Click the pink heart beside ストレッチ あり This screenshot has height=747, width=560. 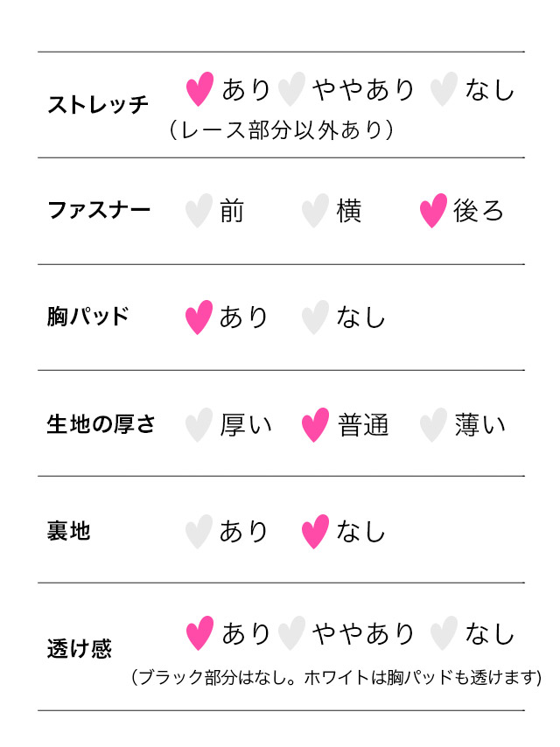(199, 89)
